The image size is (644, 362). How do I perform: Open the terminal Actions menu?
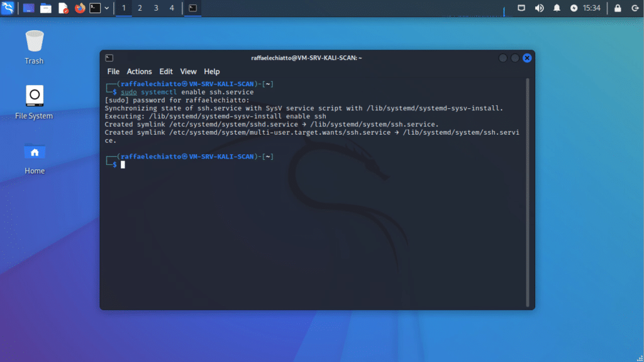(x=139, y=72)
